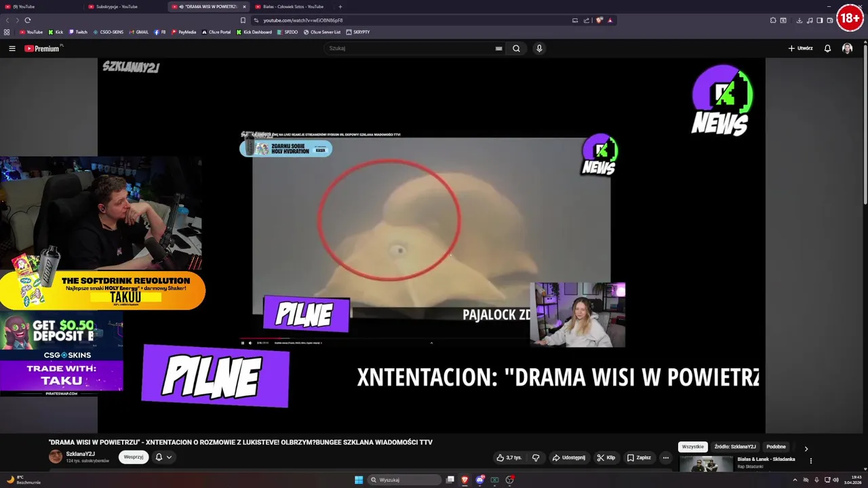Open the SzklanaY2J channel avatar
Screen dimensions: 868x488
pos(56,457)
